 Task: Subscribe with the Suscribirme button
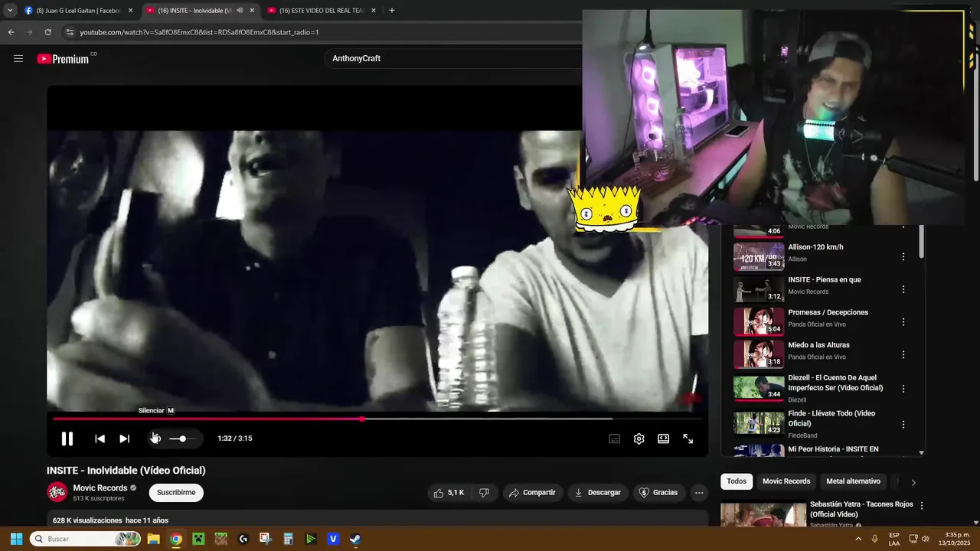(176, 492)
